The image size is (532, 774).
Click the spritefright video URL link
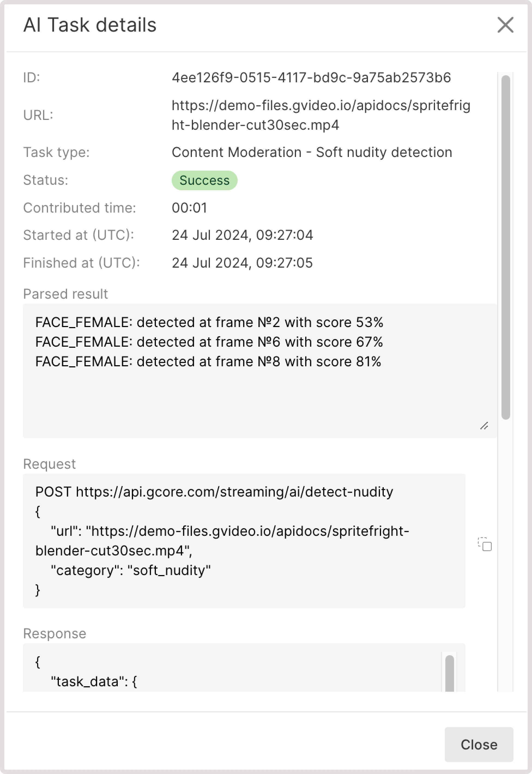click(321, 115)
